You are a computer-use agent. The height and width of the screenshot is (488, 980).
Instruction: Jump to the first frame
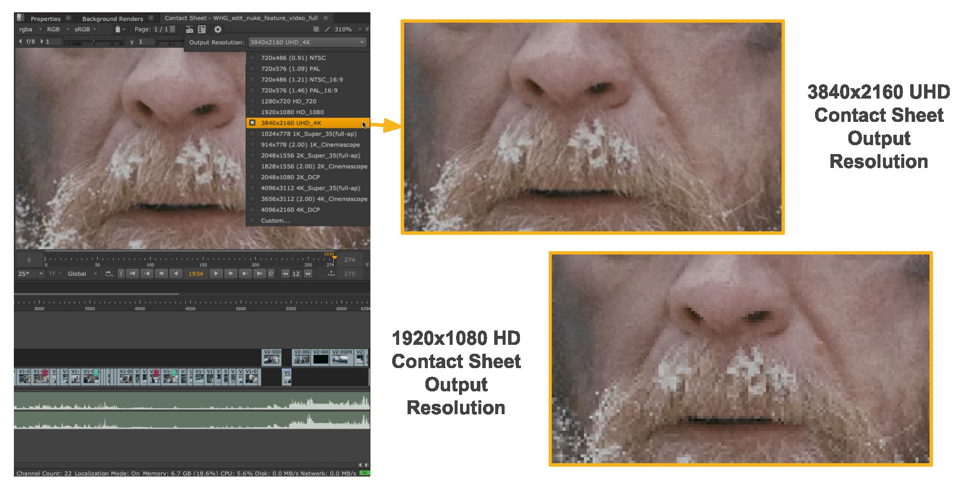click(132, 273)
